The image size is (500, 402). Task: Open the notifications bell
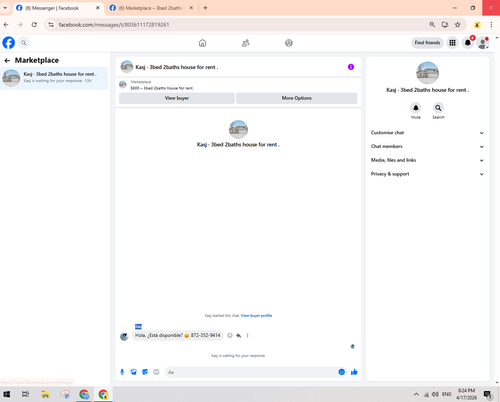468,43
